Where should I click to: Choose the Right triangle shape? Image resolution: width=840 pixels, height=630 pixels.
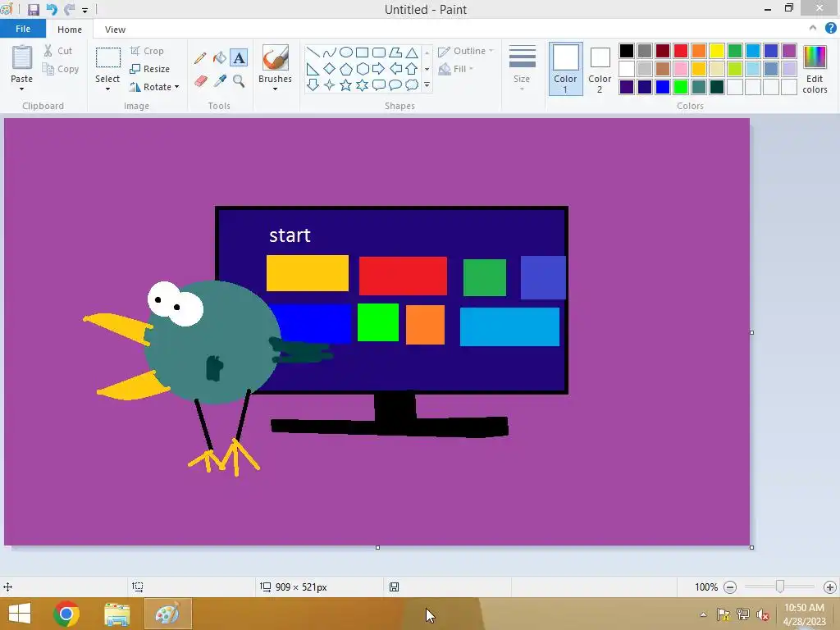point(313,69)
